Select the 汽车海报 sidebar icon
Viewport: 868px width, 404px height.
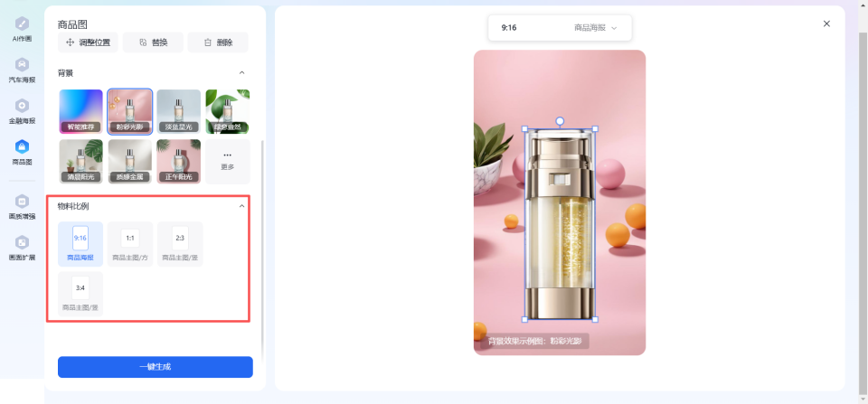click(x=22, y=70)
